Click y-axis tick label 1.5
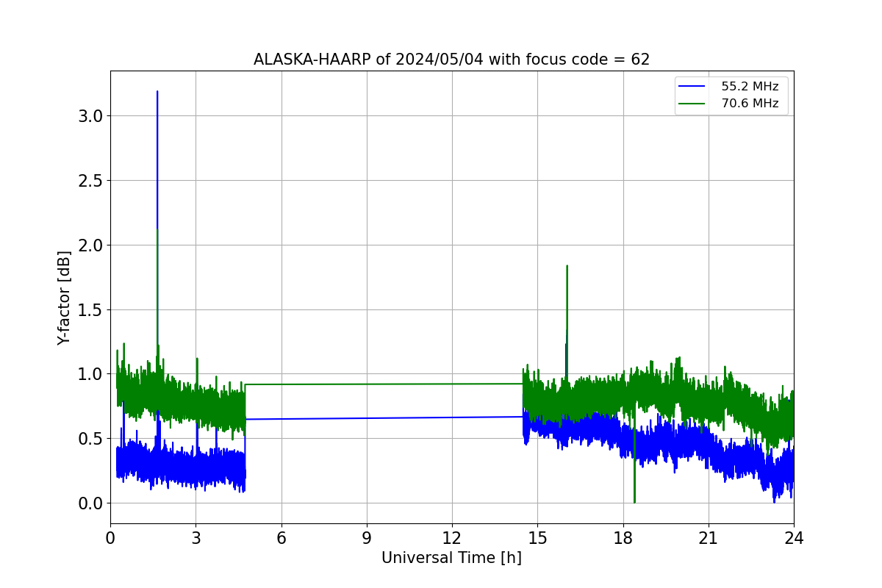This screenshot has height=588, width=882. [90, 309]
